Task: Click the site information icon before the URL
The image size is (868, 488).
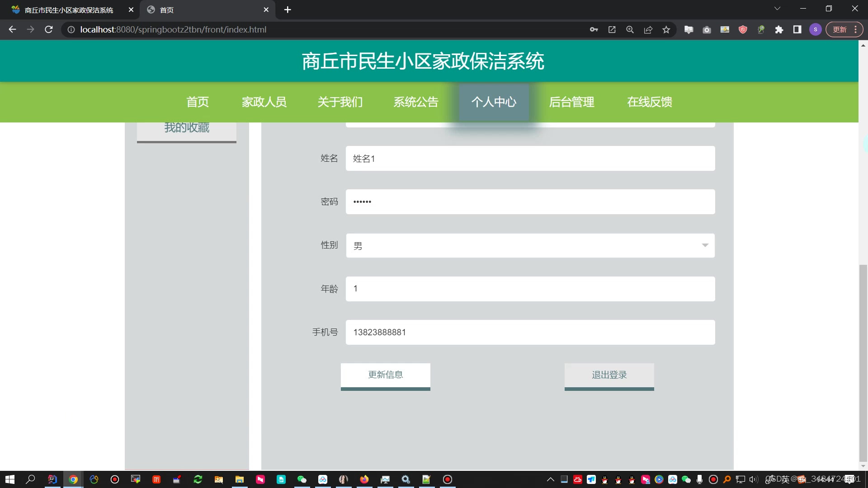Action: point(71,29)
